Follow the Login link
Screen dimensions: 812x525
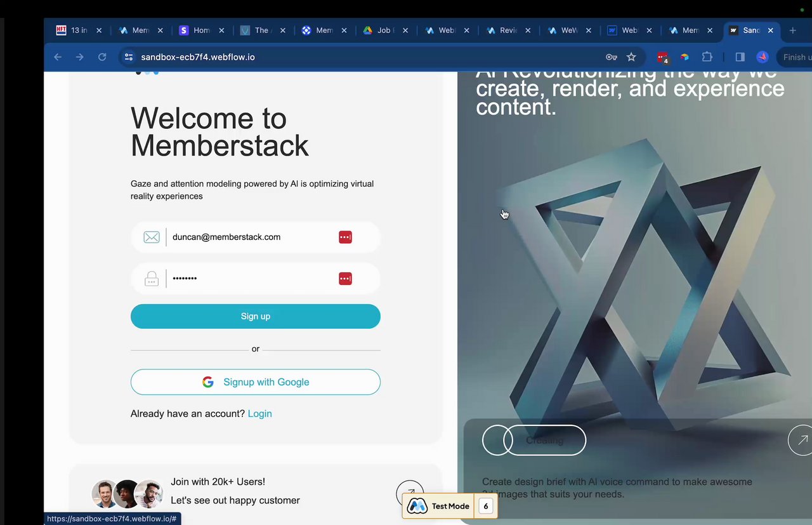pos(259,414)
